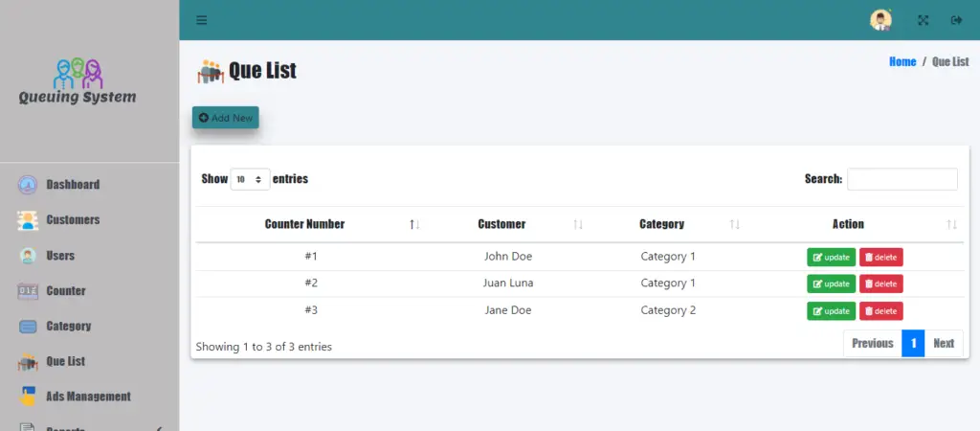The image size is (980, 431).
Task: Focus the Search input field
Action: click(902, 179)
